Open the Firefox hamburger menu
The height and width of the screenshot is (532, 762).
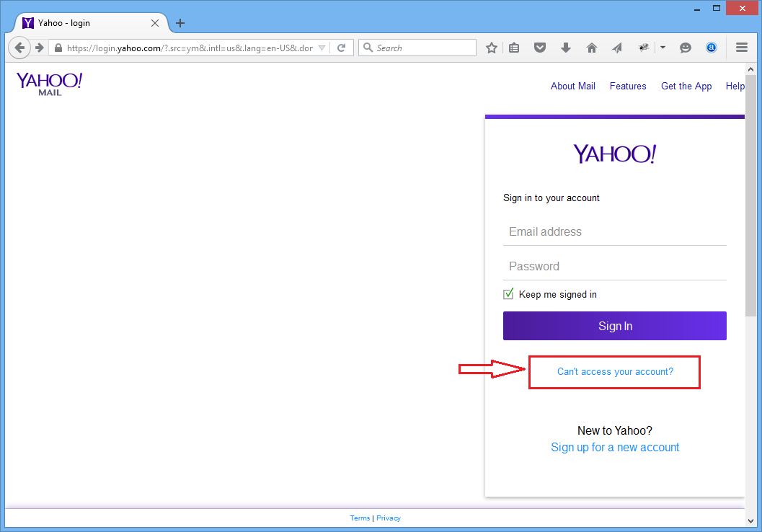tap(742, 48)
